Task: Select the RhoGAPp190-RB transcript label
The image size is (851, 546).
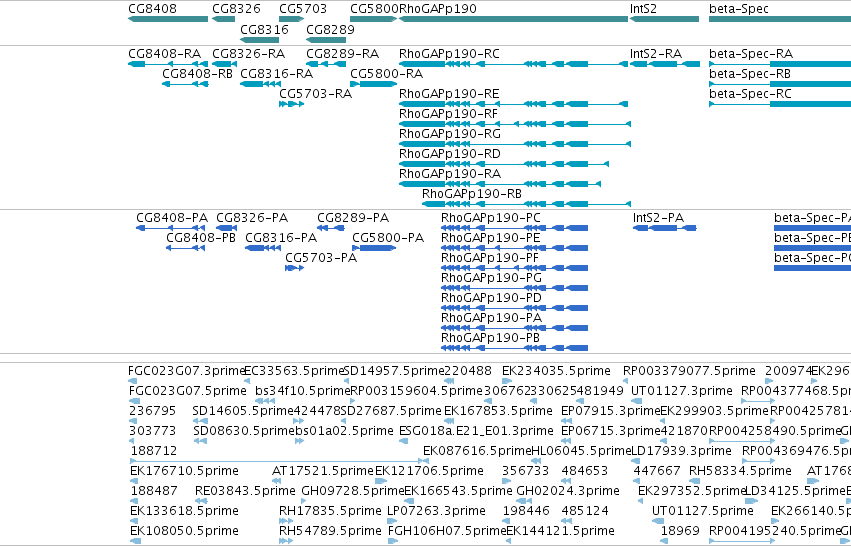Action: [472, 194]
